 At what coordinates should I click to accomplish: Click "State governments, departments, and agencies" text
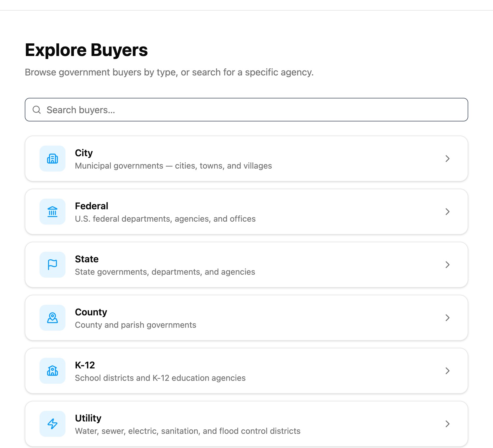pos(165,272)
